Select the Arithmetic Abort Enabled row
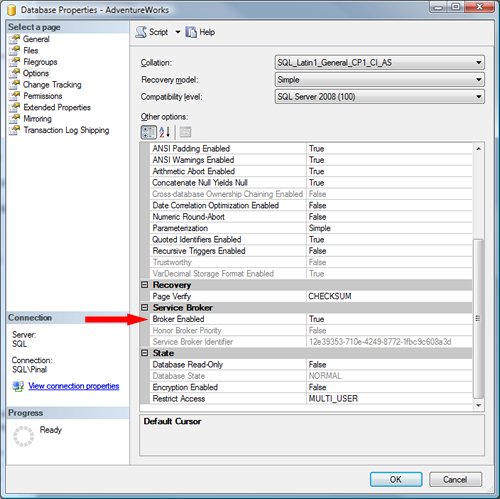Image resolution: width=500 pixels, height=499 pixels. click(311, 171)
